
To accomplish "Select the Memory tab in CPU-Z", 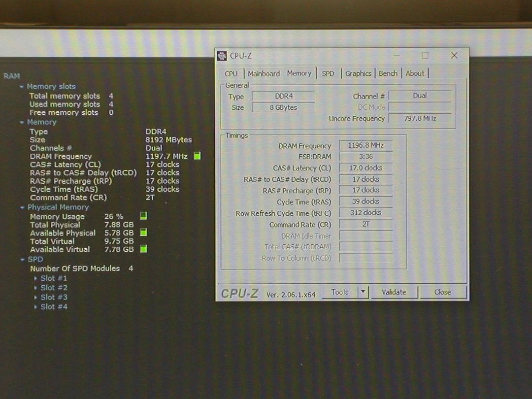I will click(x=299, y=73).
